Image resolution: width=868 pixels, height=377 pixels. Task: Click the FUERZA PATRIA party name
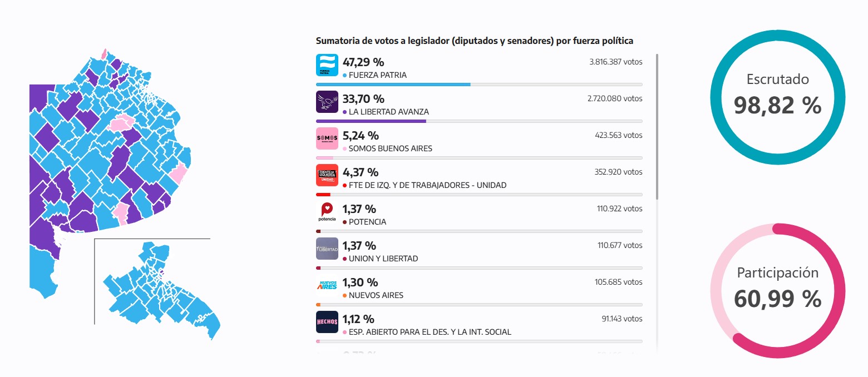click(x=377, y=75)
